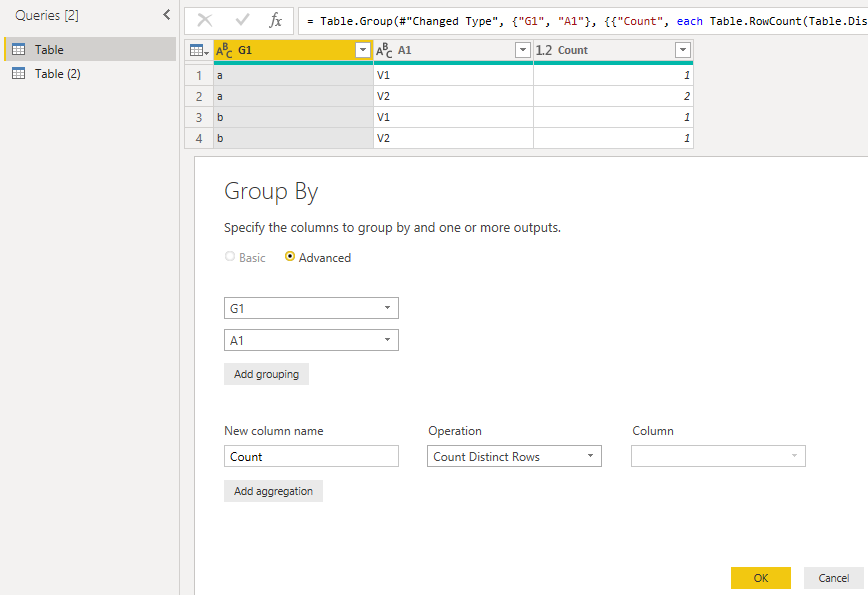
Task: Open the A1 column filter dropdown
Action: coord(523,50)
